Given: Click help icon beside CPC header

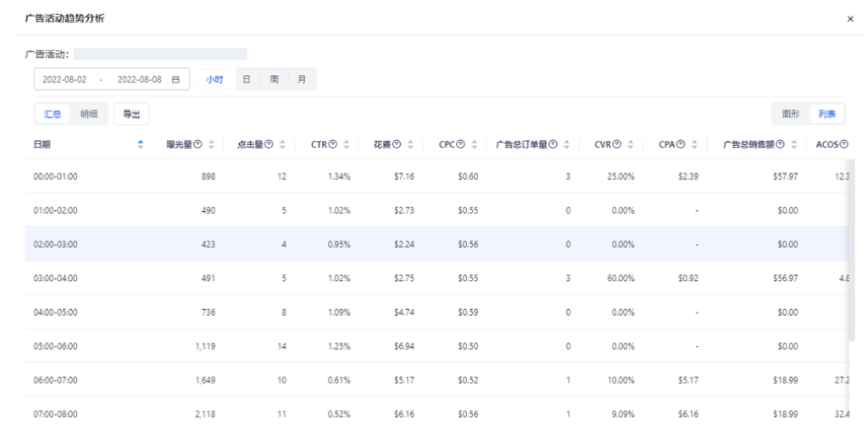Looking at the screenshot, I should point(461,145).
